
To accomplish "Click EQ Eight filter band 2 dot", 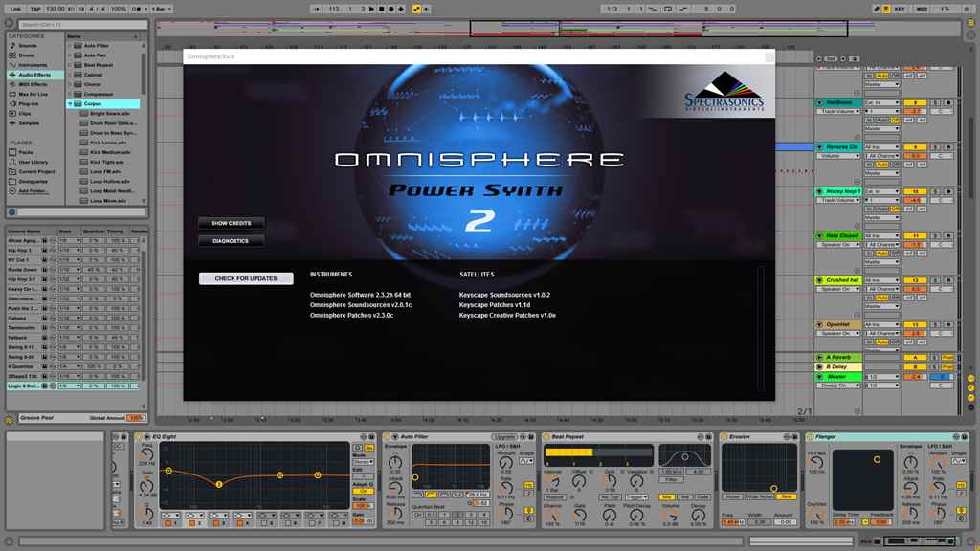I will click(x=219, y=484).
